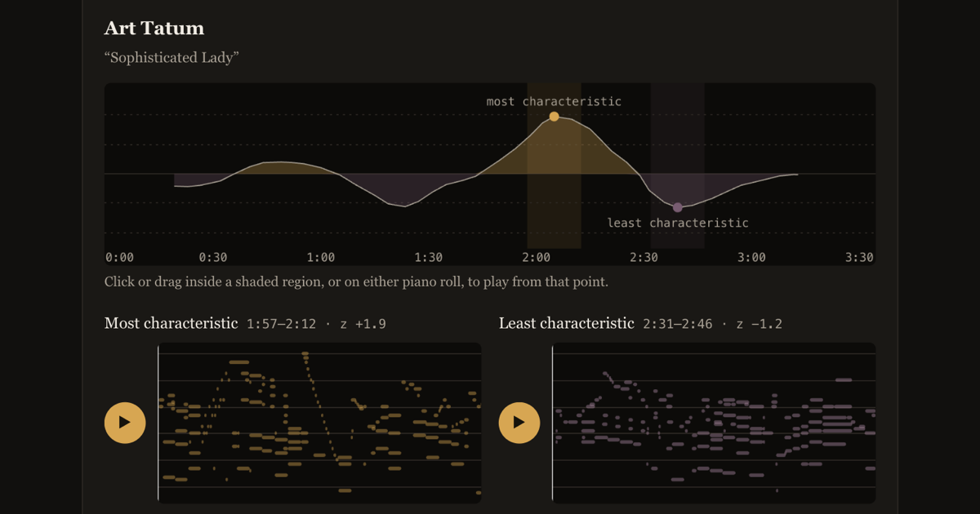The image size is (980, 514).
Task: Click the "Sophisticated Lady" song title
Action: tap(171, 58)
